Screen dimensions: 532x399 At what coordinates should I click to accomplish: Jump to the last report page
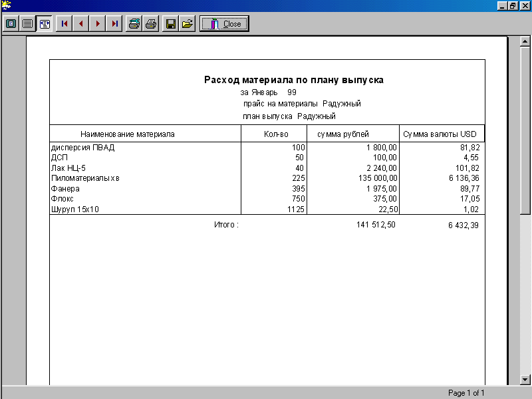(x=114, y=24)
